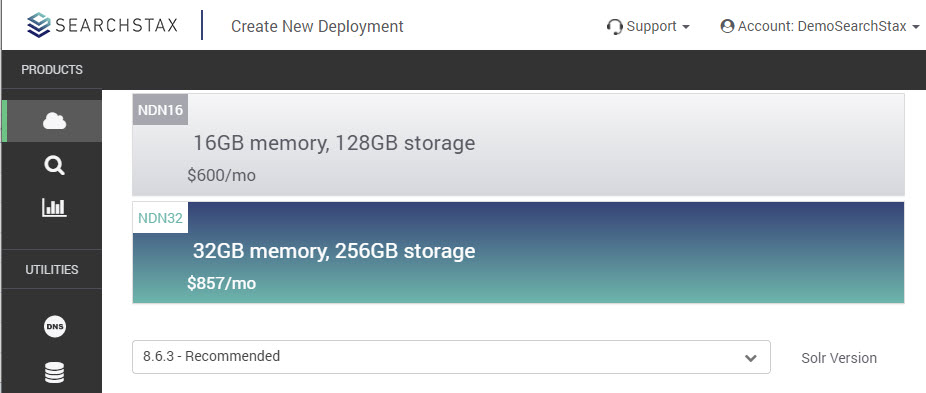926x393 pixels.
Task: Open the DNS utility icon
Action: (x=55, y=326)
